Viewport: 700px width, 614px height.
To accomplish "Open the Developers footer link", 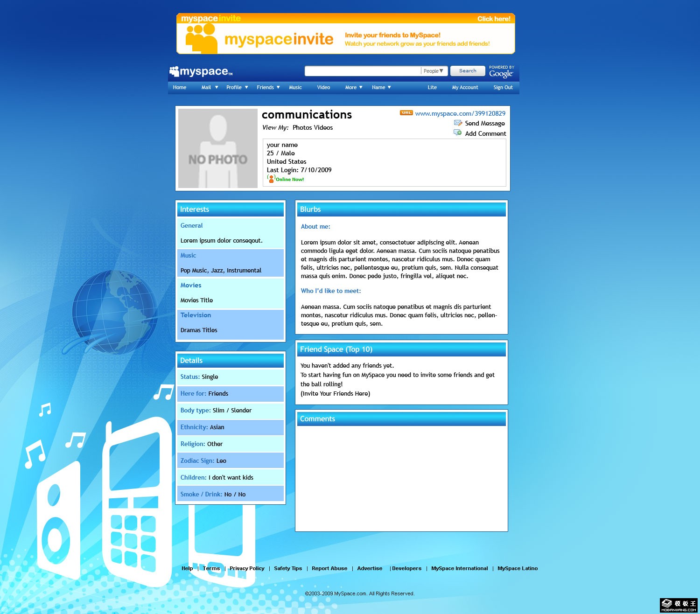I will 406,568.
